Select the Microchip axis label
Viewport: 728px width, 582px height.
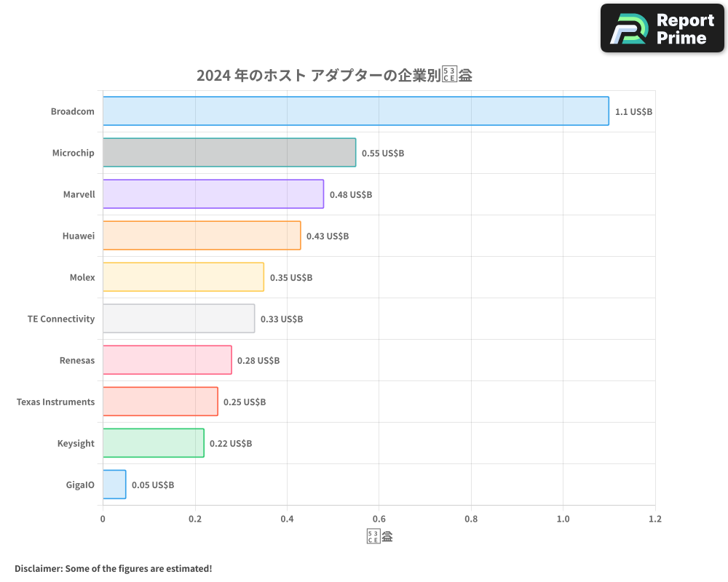pos(73,153)
